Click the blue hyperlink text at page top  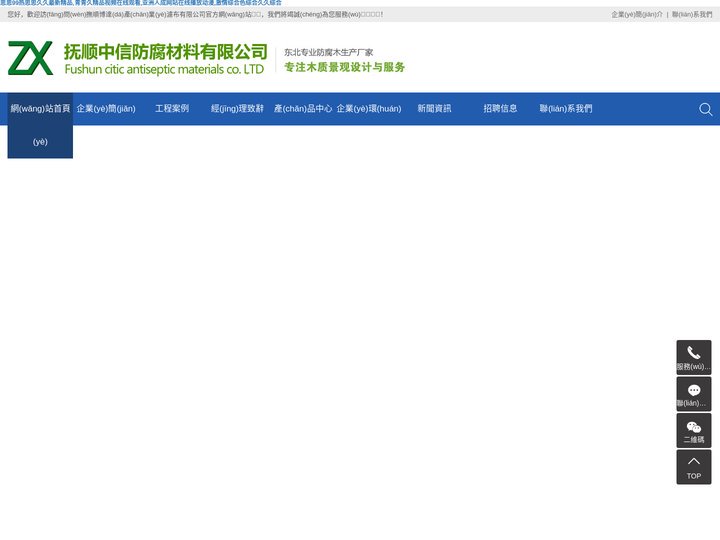tap(141, 3)
